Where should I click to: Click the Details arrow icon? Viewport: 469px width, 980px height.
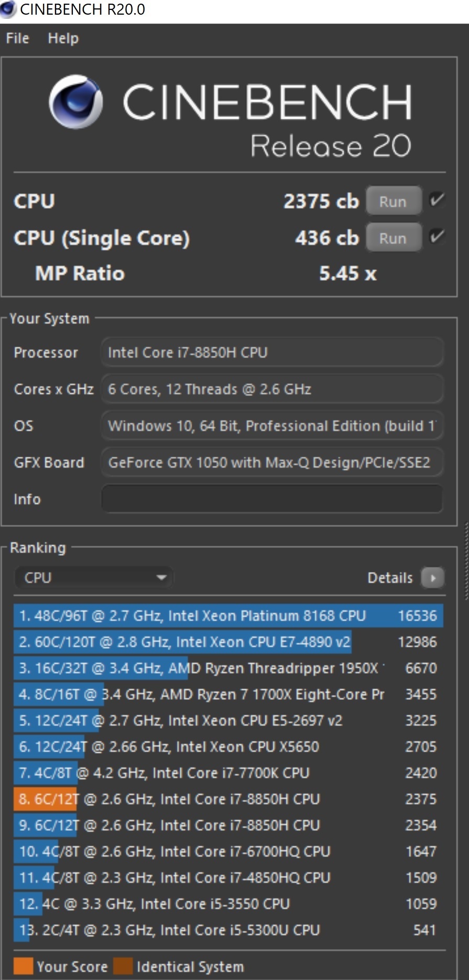coord(432,578)
